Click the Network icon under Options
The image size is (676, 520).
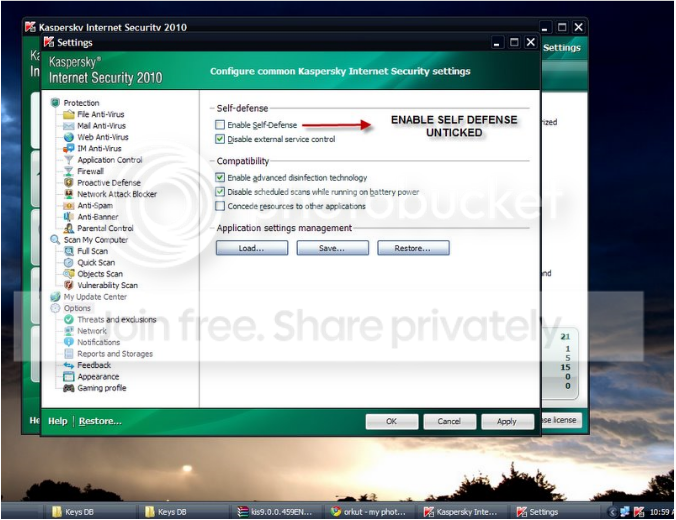pos(69,331)
